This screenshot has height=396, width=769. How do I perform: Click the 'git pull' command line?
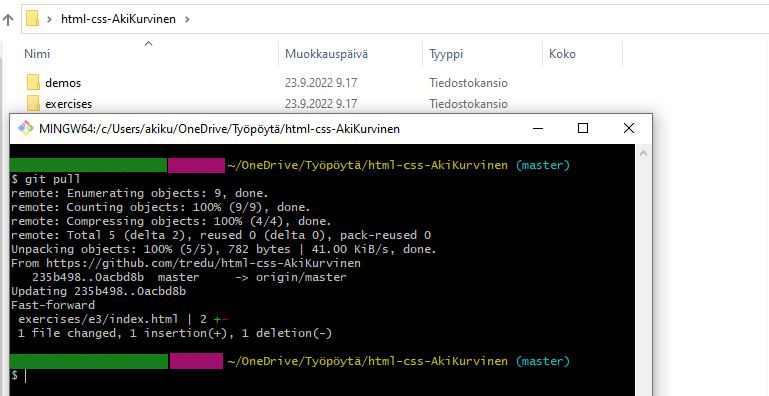coord(46,179)
